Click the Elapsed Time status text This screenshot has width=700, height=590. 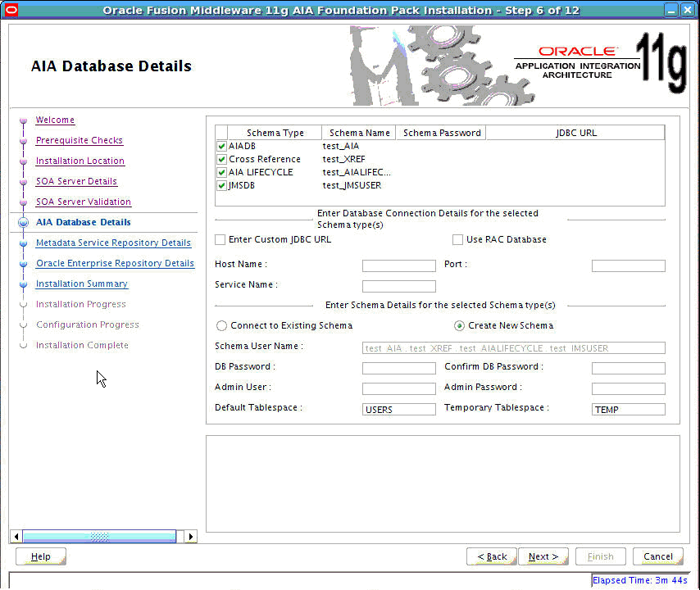point(639,581)
